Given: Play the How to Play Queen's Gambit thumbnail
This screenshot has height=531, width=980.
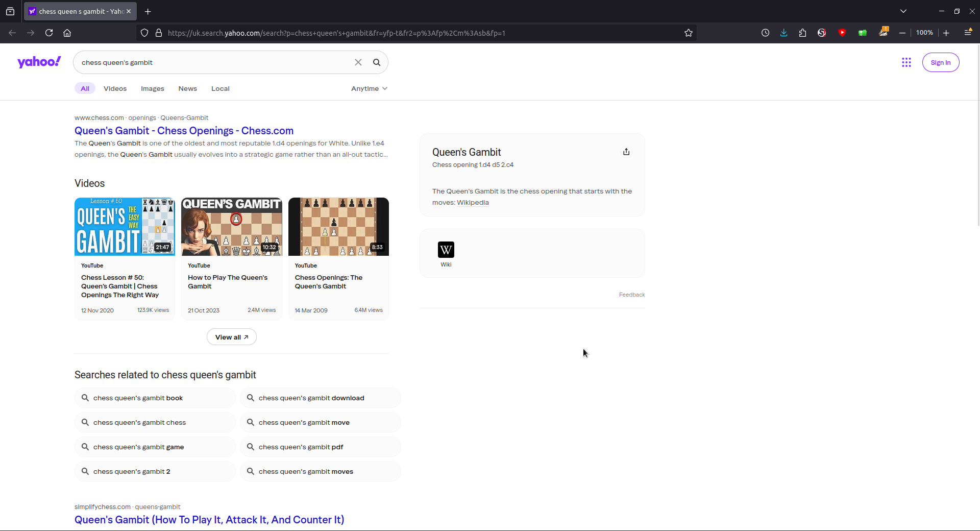Looking at the screenshot, I should [232, 227].
